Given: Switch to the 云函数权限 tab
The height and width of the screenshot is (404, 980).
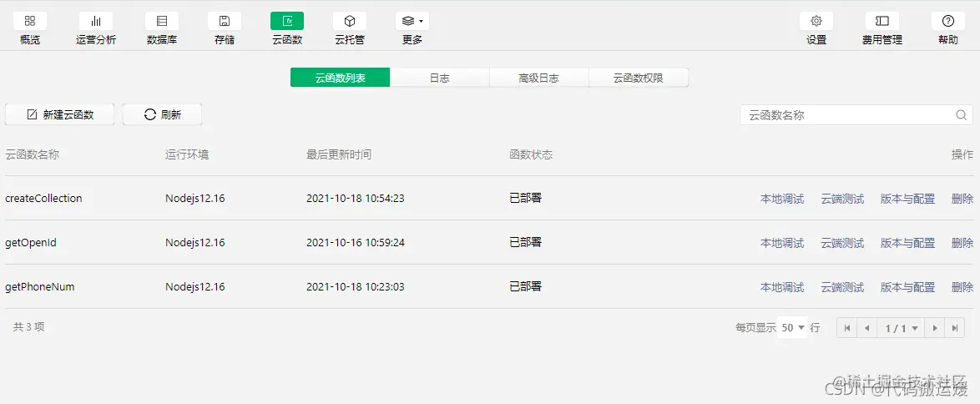Looking at the screenshot, I should tap(638, 78).
